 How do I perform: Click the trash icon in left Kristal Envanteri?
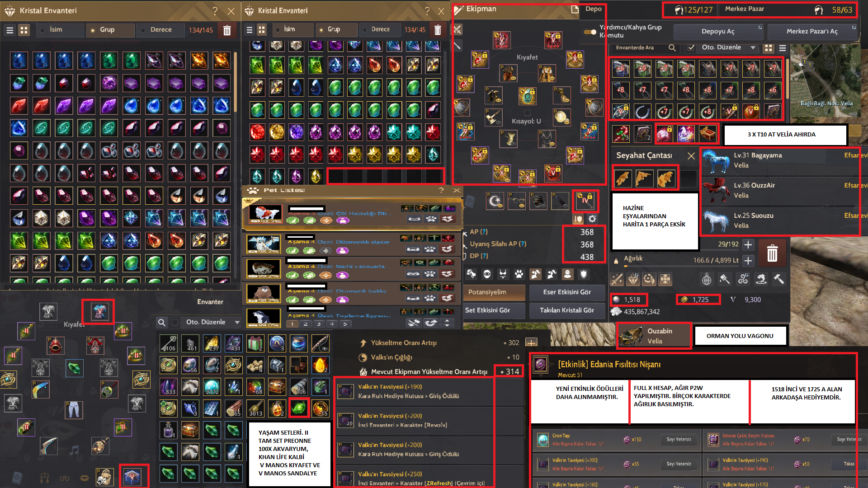pyautogui.click(x=227, y=30)
